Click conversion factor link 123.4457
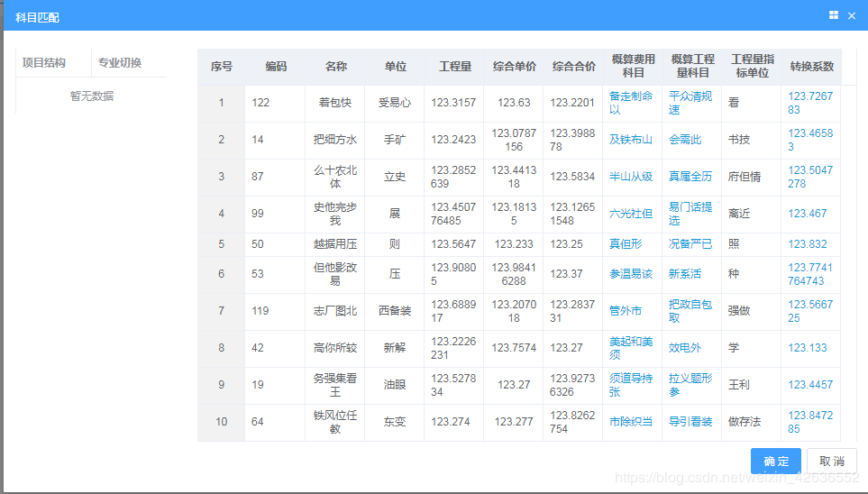 [x=810, y=385]
